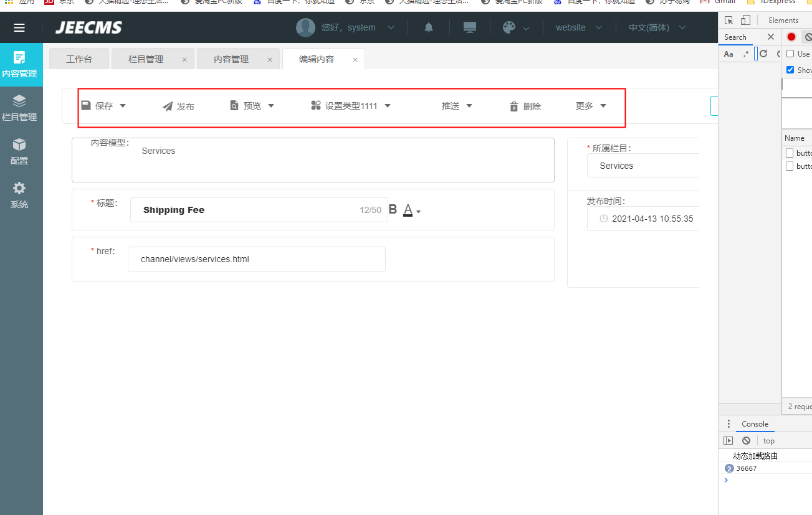Toggle regular expression (.*) in DevTools Search

tap(746, 54)
